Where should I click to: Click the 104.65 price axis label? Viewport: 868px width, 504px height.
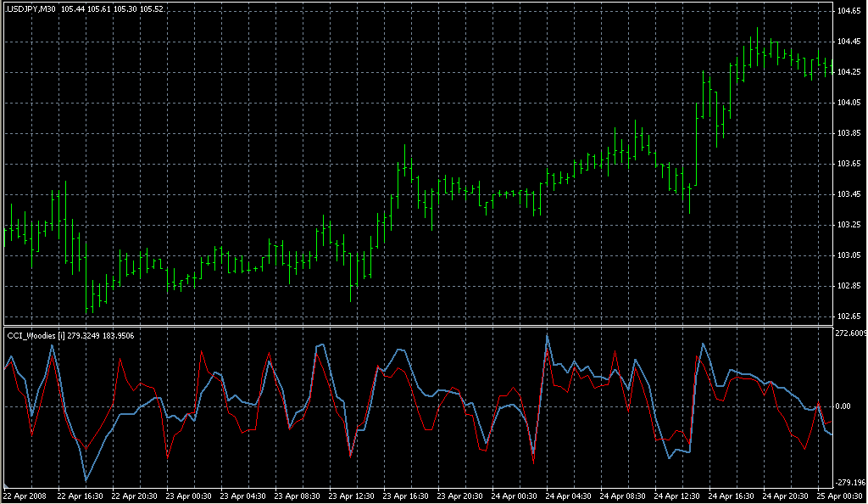[x=850, y=11]
